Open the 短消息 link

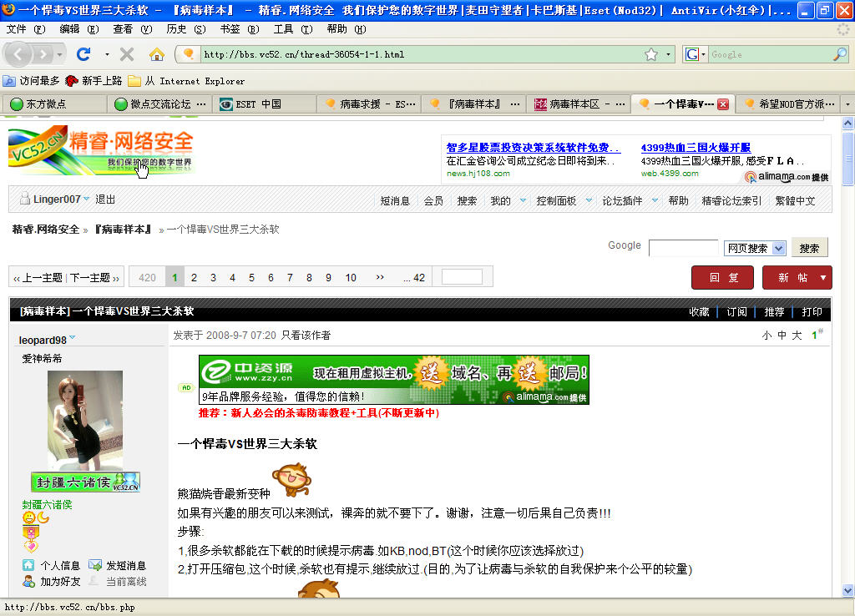point(395,200)
